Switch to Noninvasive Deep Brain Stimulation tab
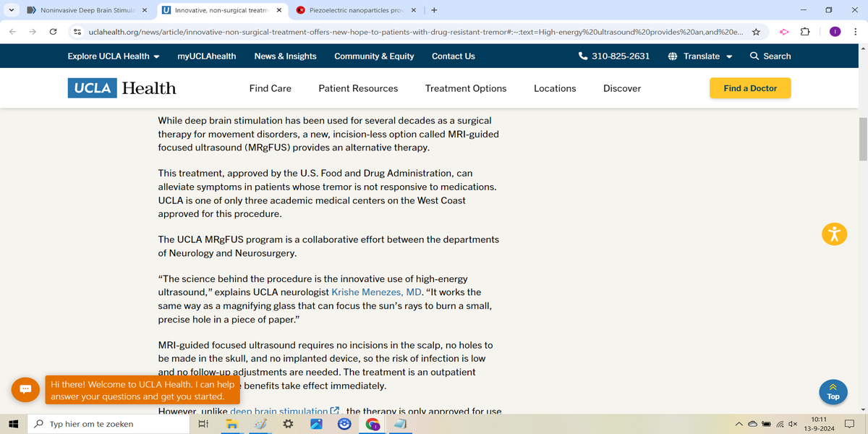868x434 pixels. pyautogui.click(x=87, y=11)
